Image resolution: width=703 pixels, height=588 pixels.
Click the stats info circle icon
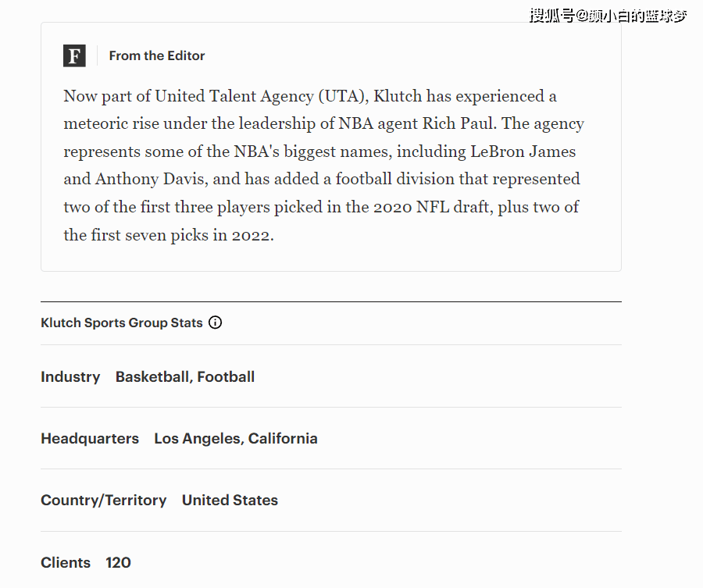pyautogui.click(x=216, y=323)
